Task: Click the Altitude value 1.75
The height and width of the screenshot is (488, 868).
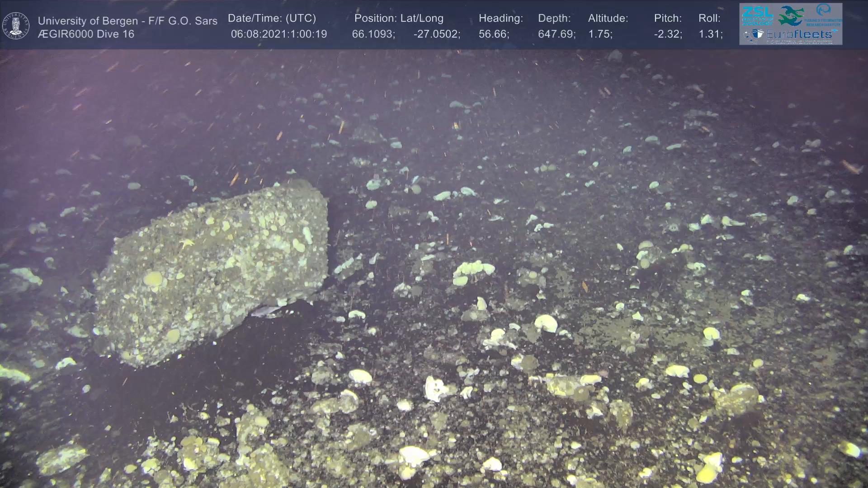Action: point(600,34)
